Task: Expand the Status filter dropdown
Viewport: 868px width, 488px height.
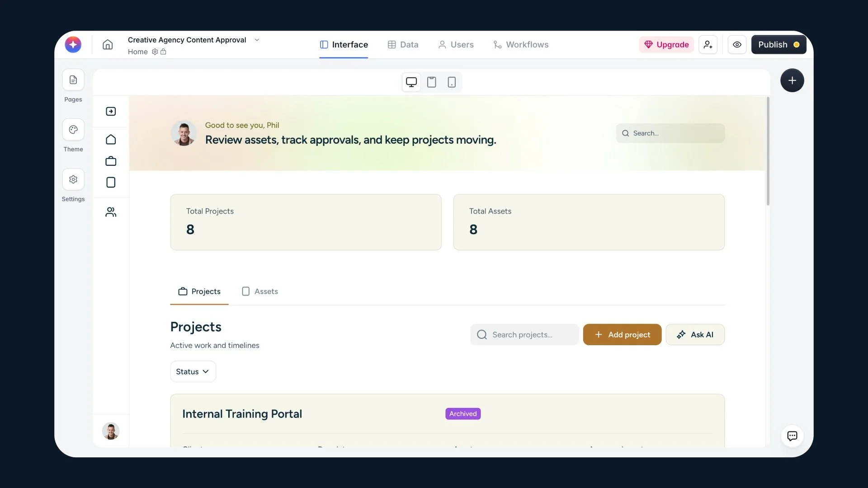Action: [x=193, y=371]
